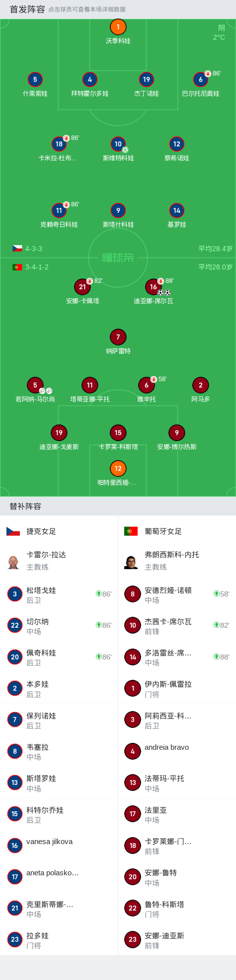Select substitute 松塔戈娃 number 3
The height and width of the screenshot is (980, 236).
(59, 594)
